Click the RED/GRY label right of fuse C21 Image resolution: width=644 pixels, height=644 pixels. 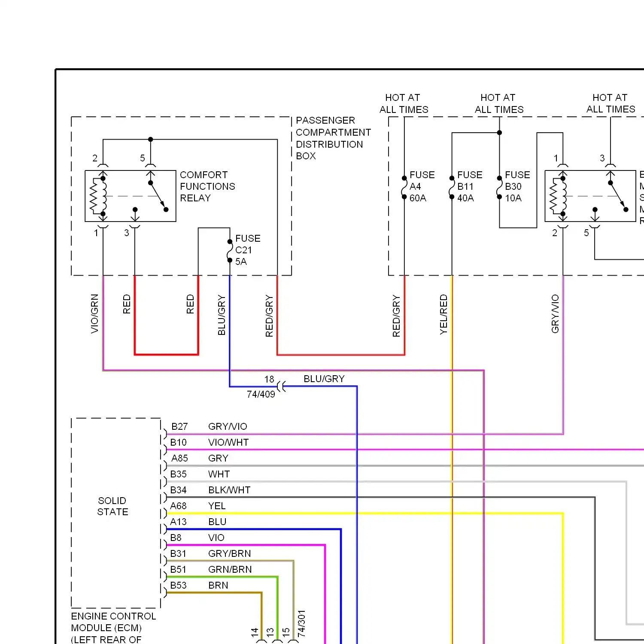269,316
